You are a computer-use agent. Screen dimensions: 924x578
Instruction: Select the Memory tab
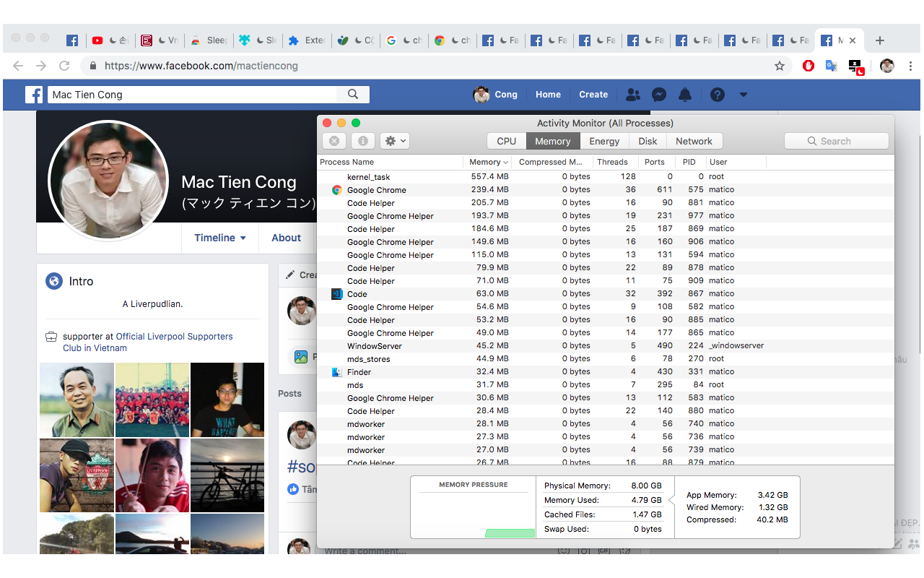tap(553, 141)
